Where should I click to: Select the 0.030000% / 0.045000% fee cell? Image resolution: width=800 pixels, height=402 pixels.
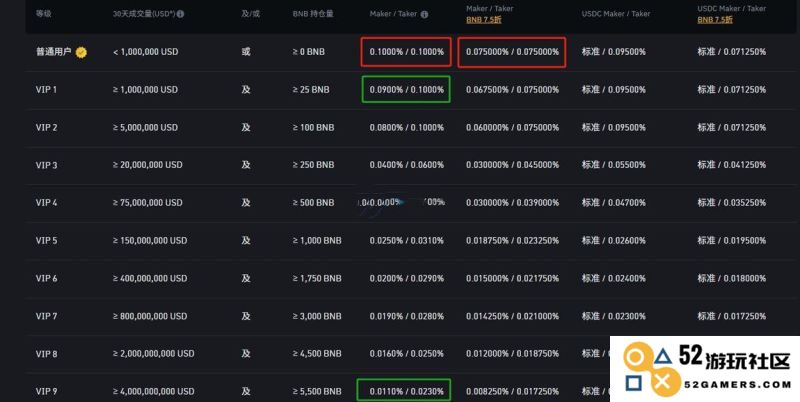[x=512, y=165]
